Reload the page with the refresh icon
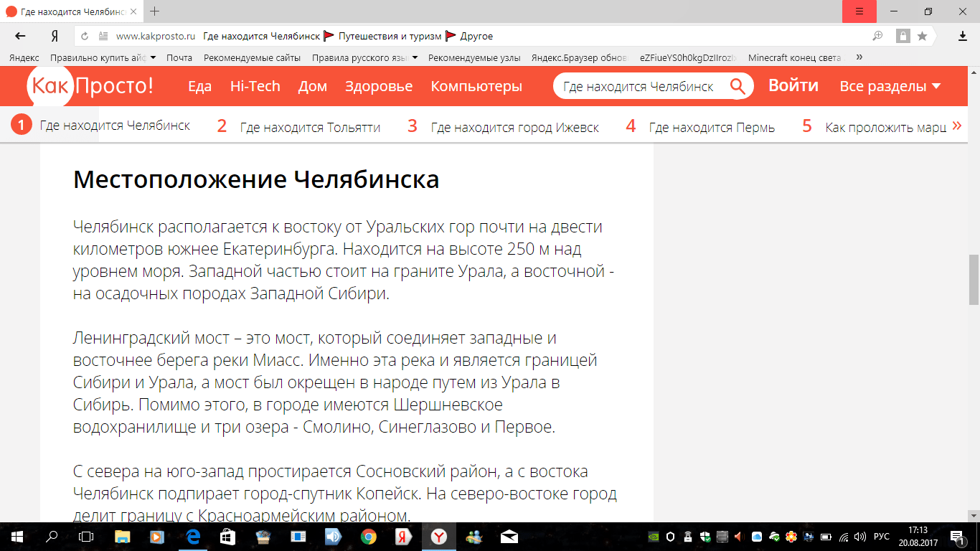This screenshot has width=980, height=551. [x=85, y=36]
